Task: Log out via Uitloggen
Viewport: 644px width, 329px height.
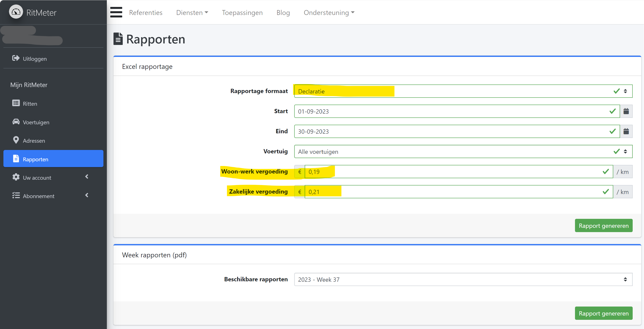Action: coord(53,59)
